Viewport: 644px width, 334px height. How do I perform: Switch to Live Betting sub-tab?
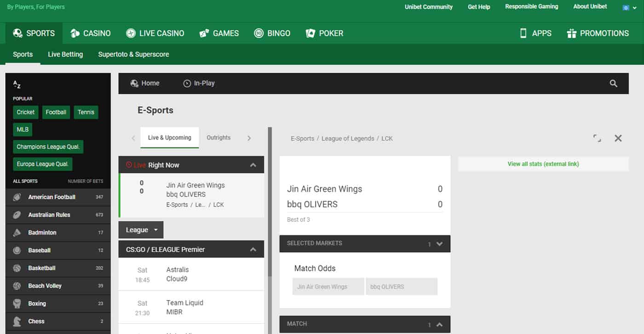coord(65,54)
